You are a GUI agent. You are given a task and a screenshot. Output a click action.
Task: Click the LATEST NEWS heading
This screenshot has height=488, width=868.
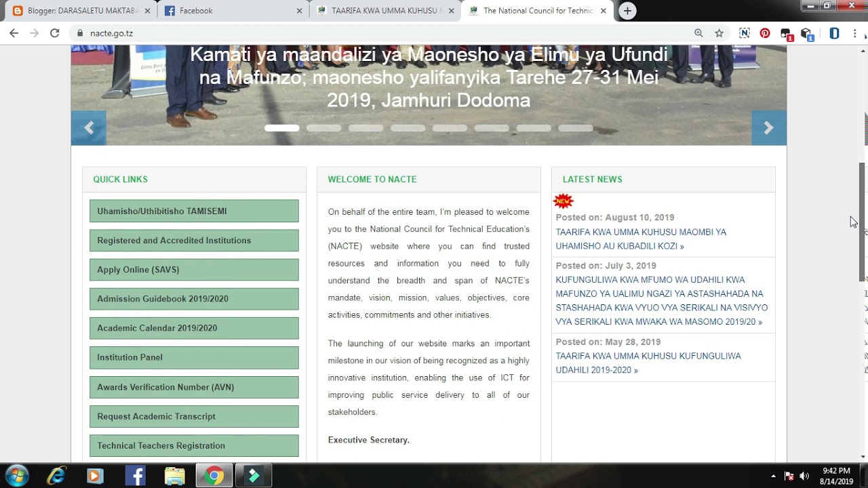(592, 179)
